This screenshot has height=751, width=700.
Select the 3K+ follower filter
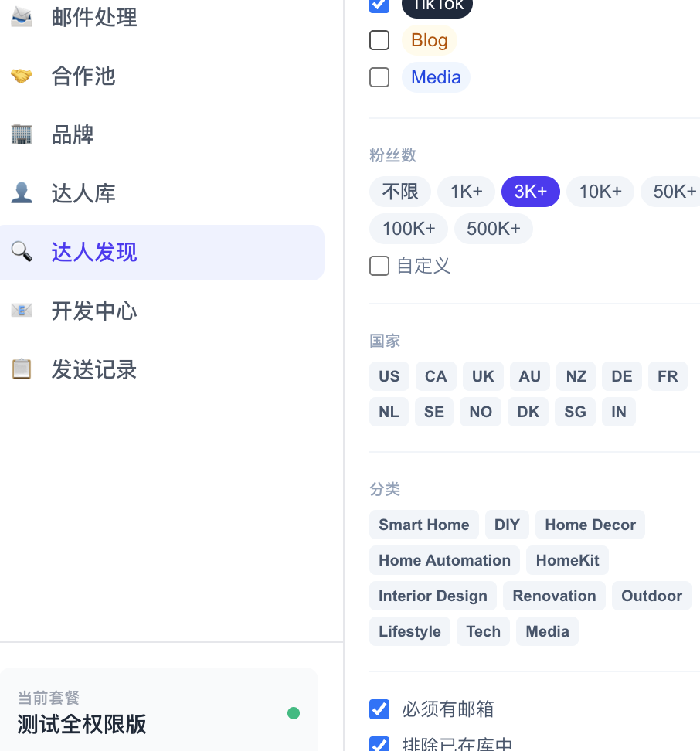pos(531,192)
